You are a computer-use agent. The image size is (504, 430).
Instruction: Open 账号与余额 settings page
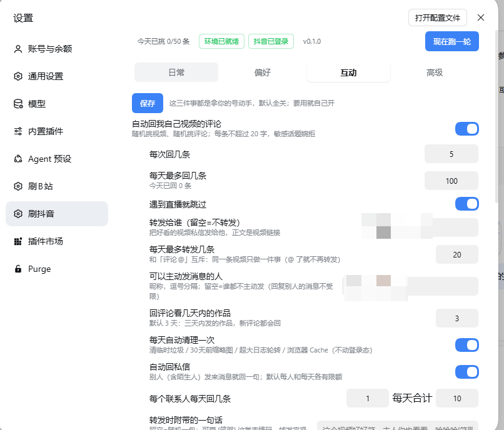click(x=57, y=49)
